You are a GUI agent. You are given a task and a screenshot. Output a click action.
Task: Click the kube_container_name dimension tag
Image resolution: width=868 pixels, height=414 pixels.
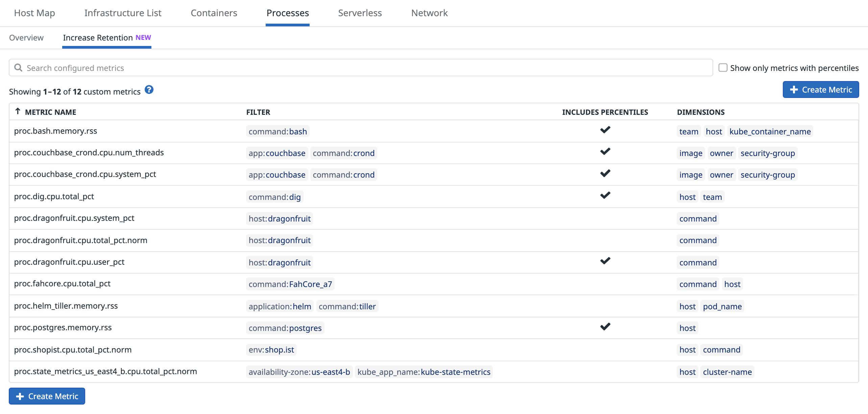770,132
